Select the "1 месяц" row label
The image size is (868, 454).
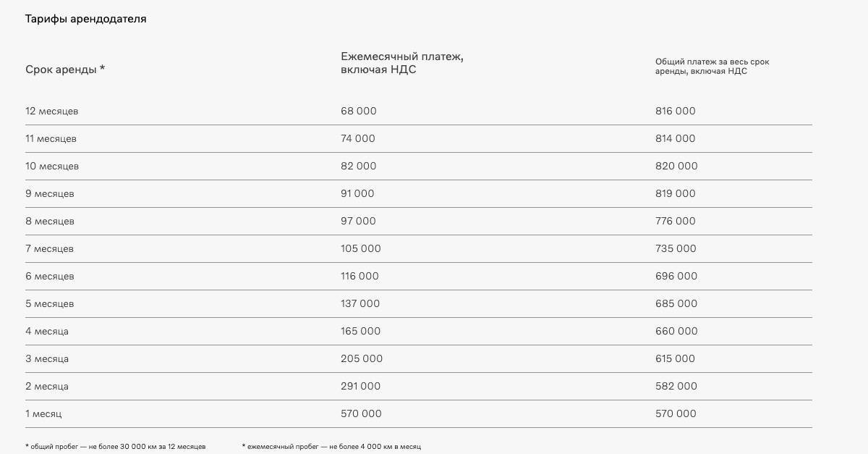tap(43, 414)
